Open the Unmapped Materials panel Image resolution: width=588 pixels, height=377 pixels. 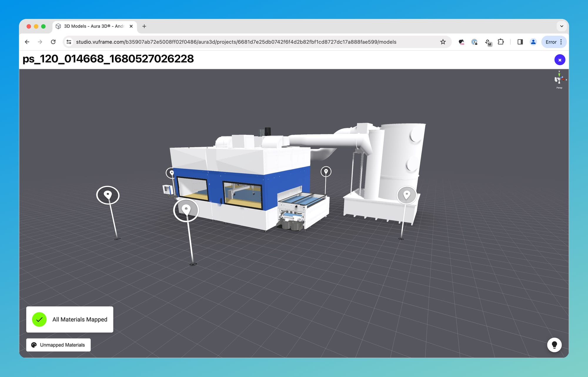pyautogui.click(x=59, y=345)
